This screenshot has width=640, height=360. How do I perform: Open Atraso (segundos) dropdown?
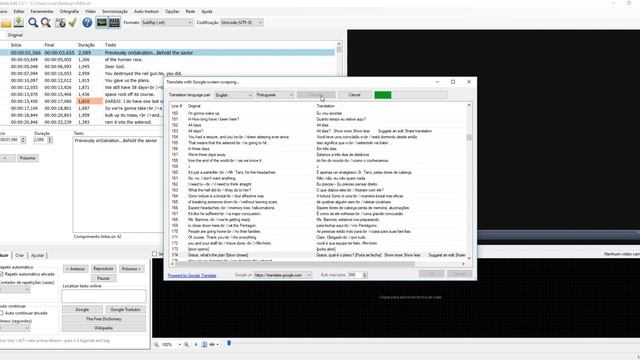click(x=15, y=328)
